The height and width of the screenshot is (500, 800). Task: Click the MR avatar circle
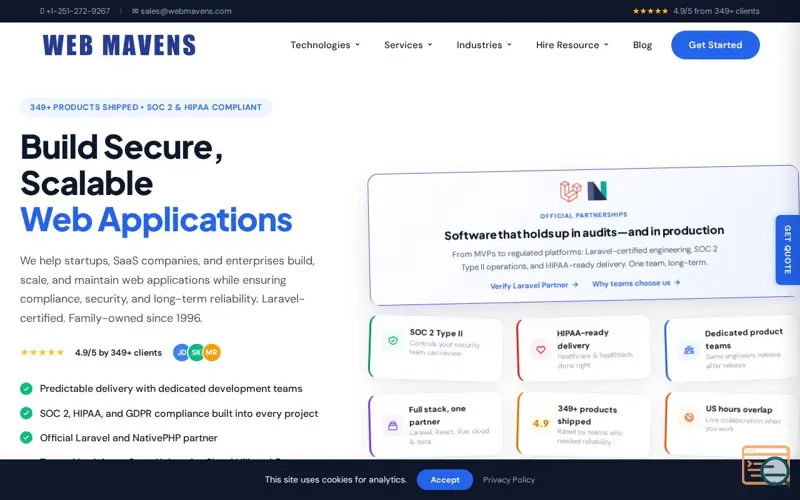[x=212, y=353]
